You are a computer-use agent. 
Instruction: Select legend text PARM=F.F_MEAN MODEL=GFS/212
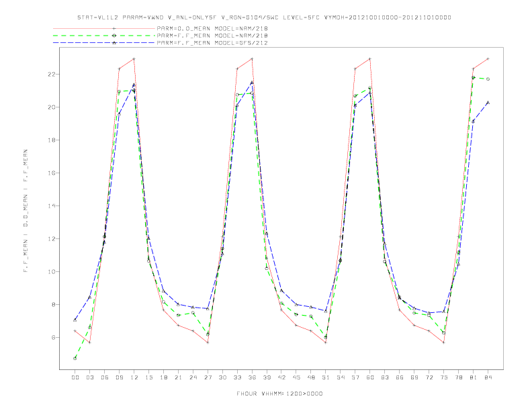click(x=212, y=43)
